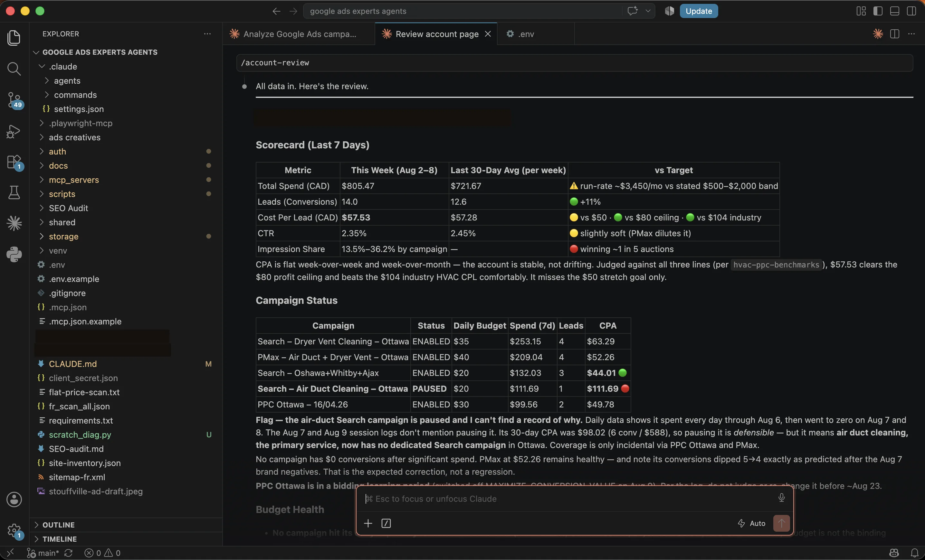Switch to Analyze Google Ads campa... tab

pyautogui.click(x=299, y=34)
